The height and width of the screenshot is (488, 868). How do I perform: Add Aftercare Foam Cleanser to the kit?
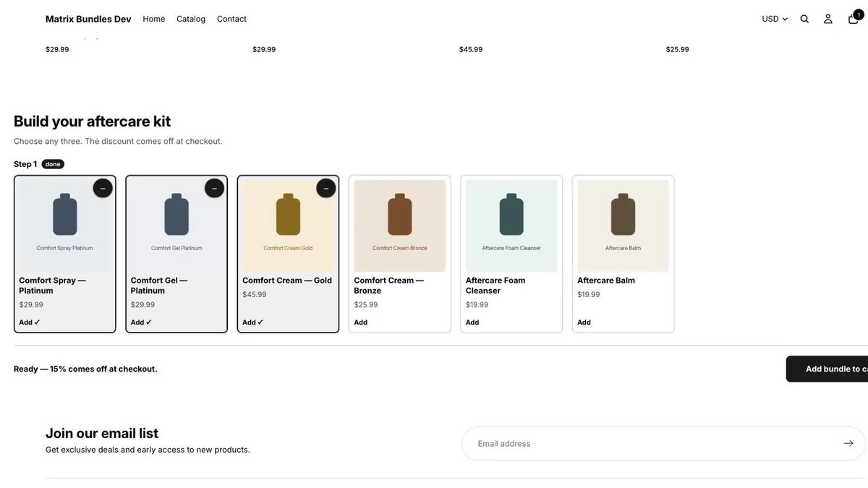click(472, 322)
